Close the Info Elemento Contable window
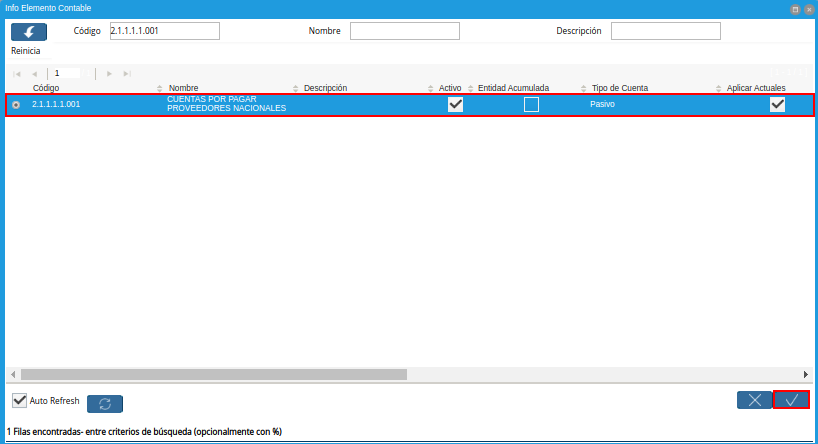The height and width of the screenshot is (444, 818). point(809,9)
